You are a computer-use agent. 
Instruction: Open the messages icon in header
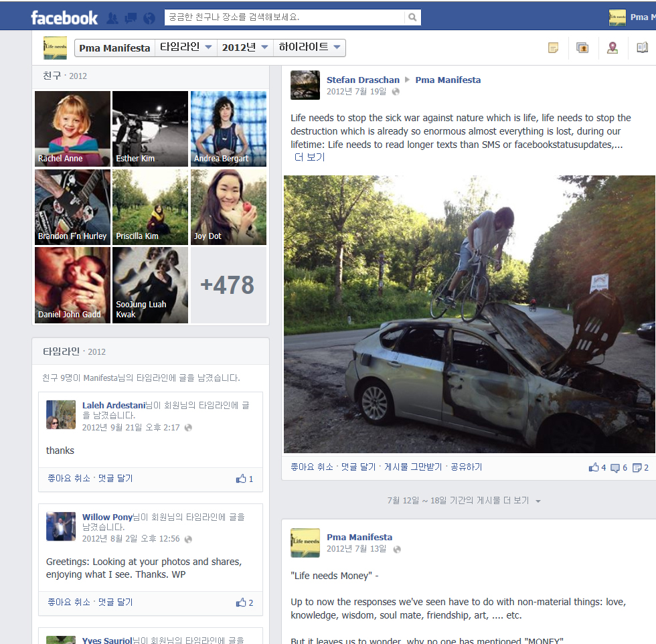131,18
